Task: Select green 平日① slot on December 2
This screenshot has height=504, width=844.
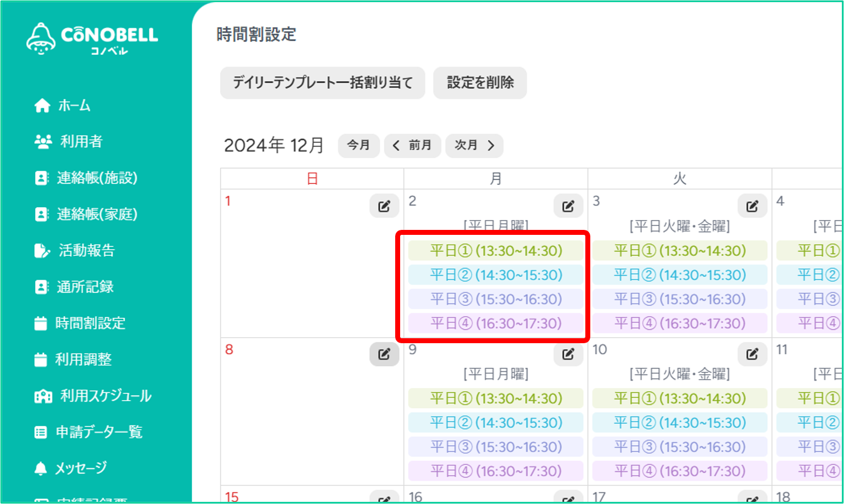Action: (x=496, y=251)
